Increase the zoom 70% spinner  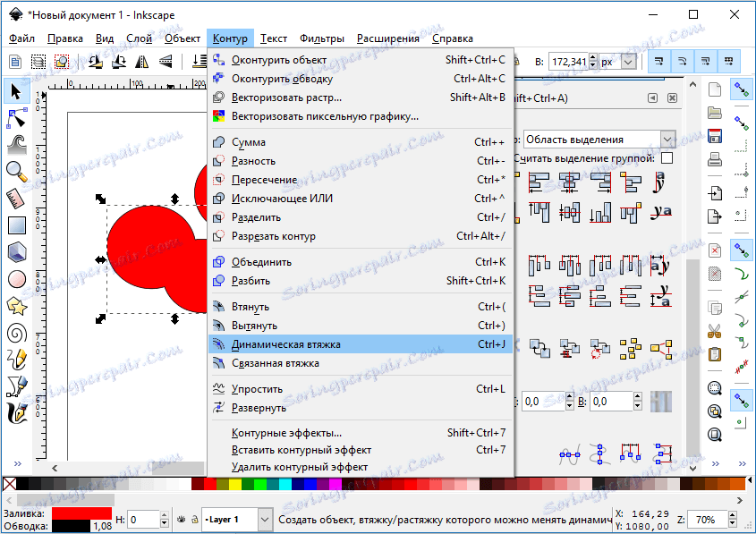[x=733, y=516]
